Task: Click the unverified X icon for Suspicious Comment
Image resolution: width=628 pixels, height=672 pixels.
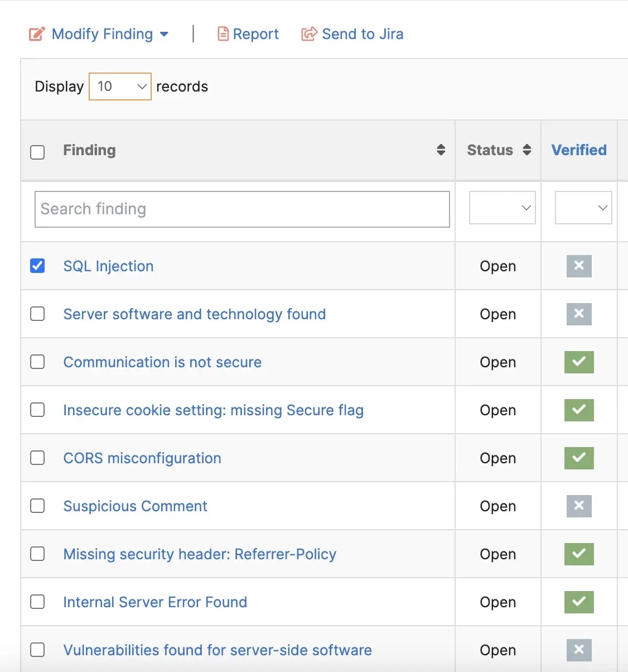Action: click(x=579, y=506)
